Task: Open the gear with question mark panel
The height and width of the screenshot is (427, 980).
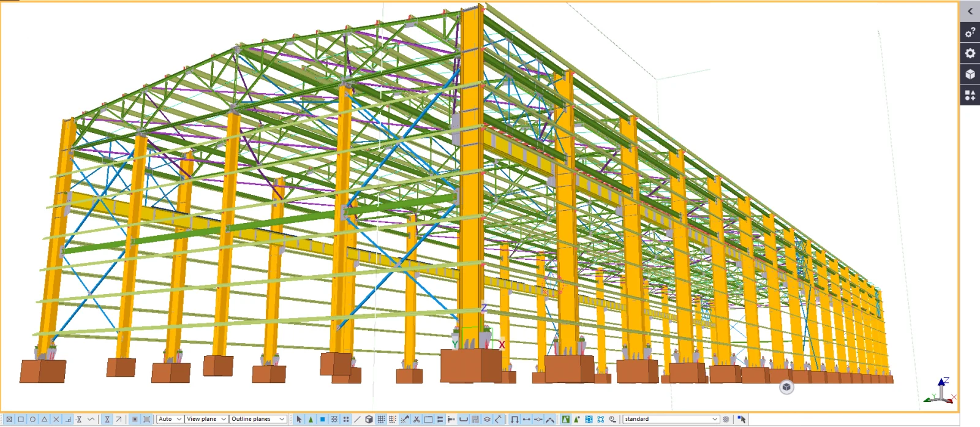Action: [x=970, y=32]
